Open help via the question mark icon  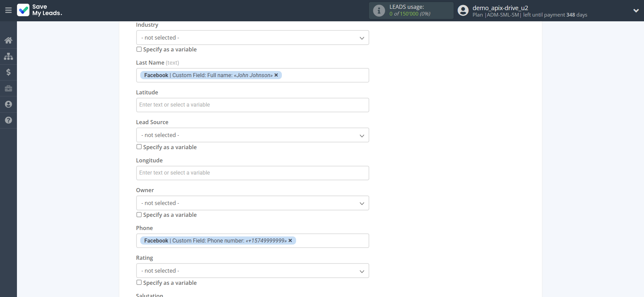click(8, 120)
